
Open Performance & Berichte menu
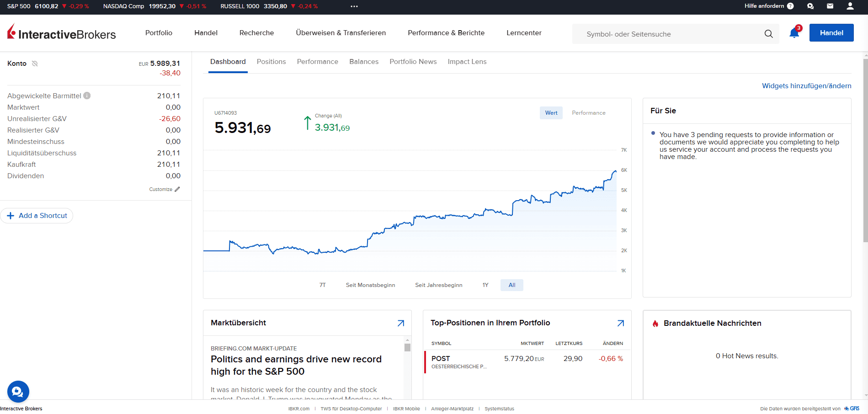point(446,33)
